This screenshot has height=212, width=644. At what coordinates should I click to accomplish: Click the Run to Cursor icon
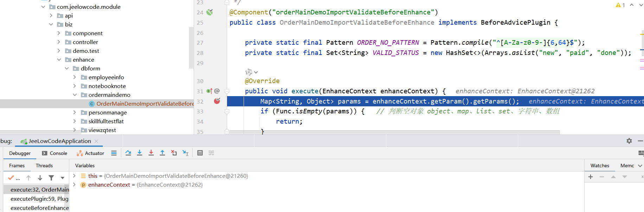click(186, 153)
